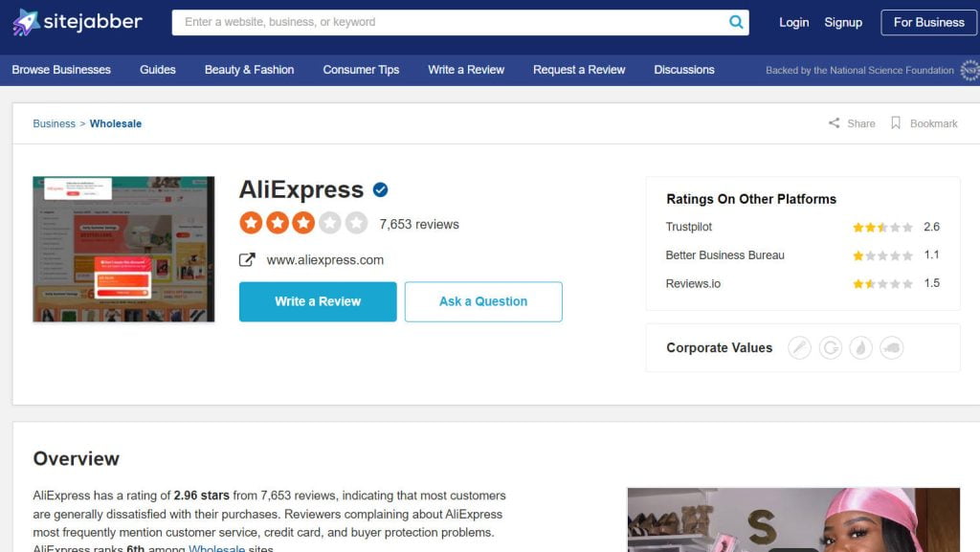Click the For Business button
The image size is (980, 552).
click(927, 21)
